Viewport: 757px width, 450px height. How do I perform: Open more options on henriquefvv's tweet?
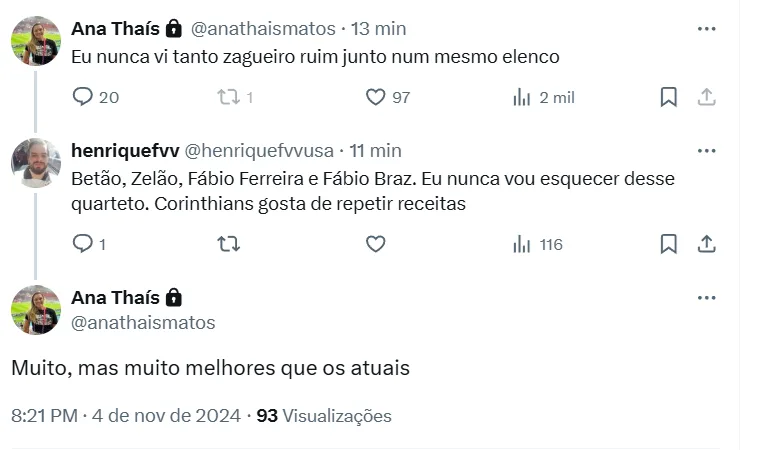click(x=706, y=151)
